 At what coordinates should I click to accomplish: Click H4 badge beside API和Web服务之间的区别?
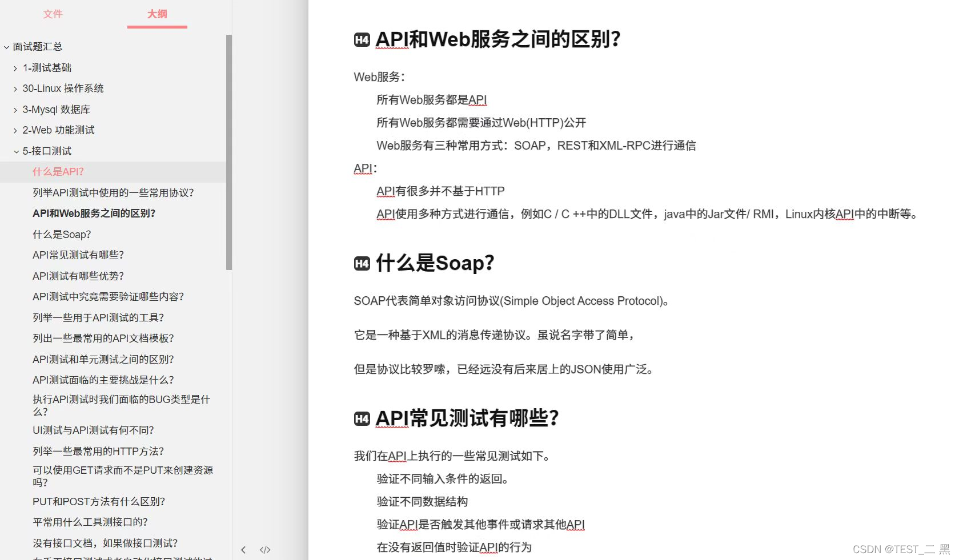click(362, 39)
